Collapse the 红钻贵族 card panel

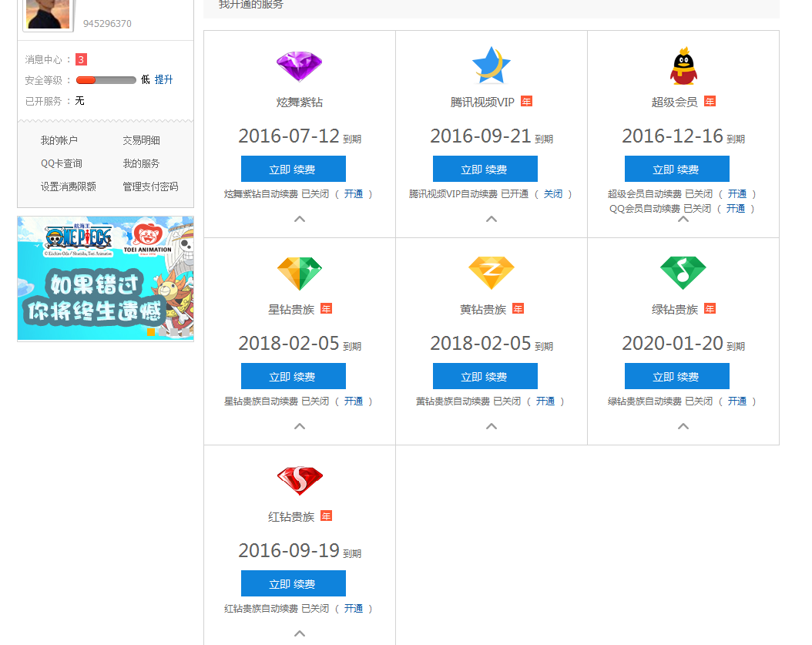click(x=299, y=633)
